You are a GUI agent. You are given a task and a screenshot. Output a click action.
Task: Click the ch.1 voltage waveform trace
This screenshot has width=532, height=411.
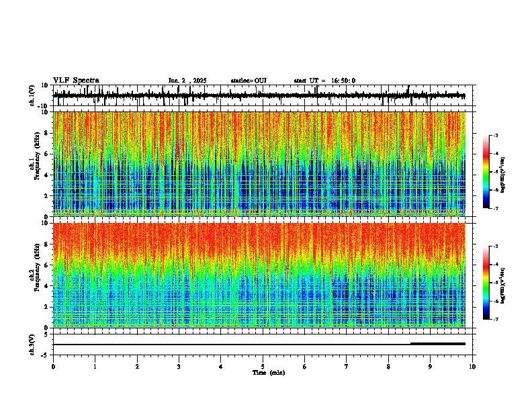click(259, 95)
